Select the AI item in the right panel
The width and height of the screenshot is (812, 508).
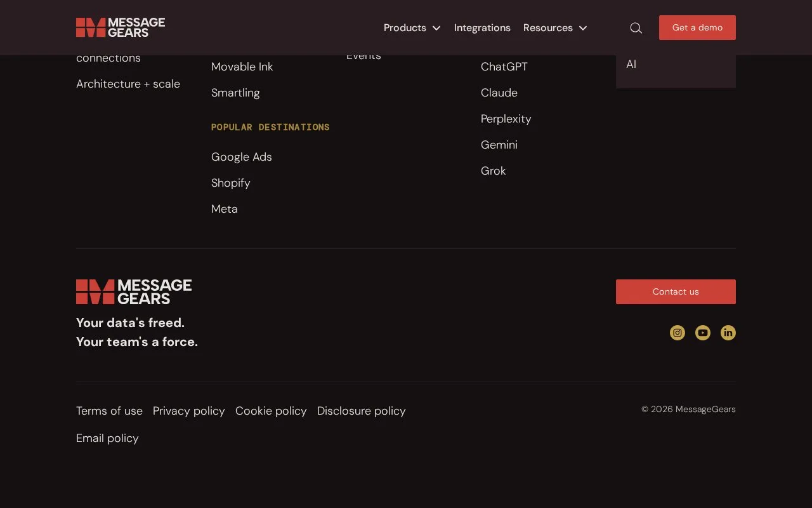(x=631, y=64)
